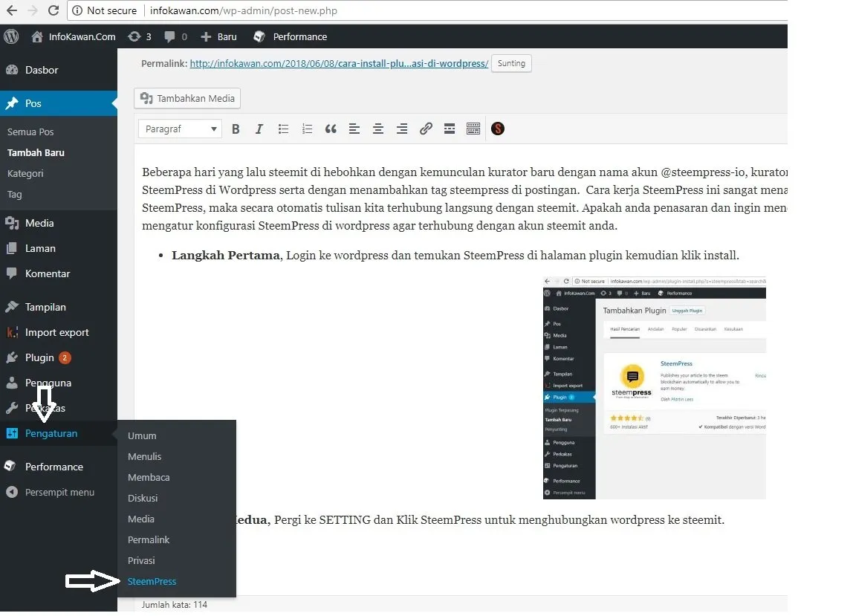This screenshot has height=616, width=853.
Task: Insert a numbered list
Action: coord(307,129)
